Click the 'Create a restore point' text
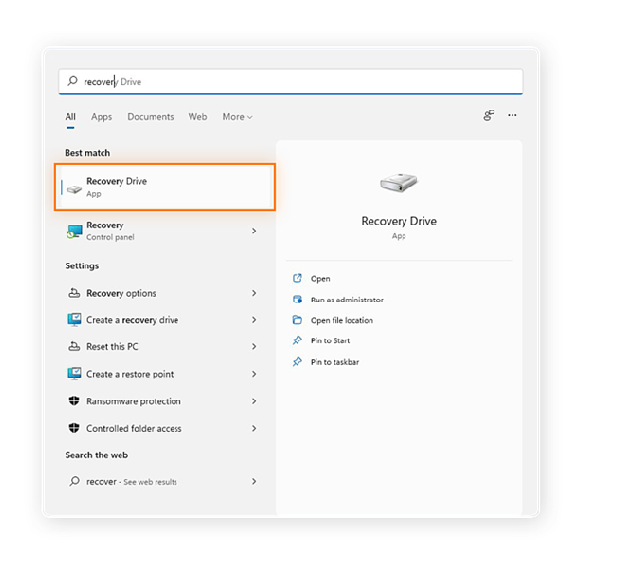Screen dimensions: 628x567 [x=130, y=374]
